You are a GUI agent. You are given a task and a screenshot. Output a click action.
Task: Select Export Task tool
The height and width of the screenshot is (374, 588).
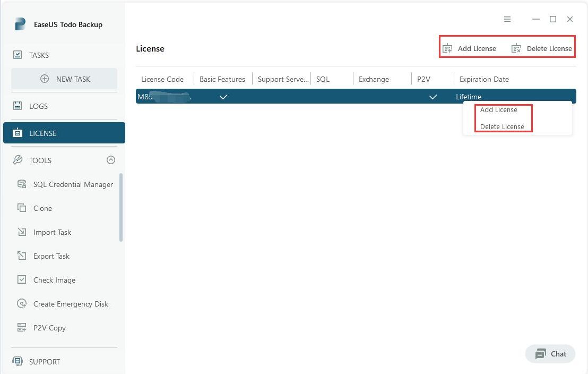51,256
